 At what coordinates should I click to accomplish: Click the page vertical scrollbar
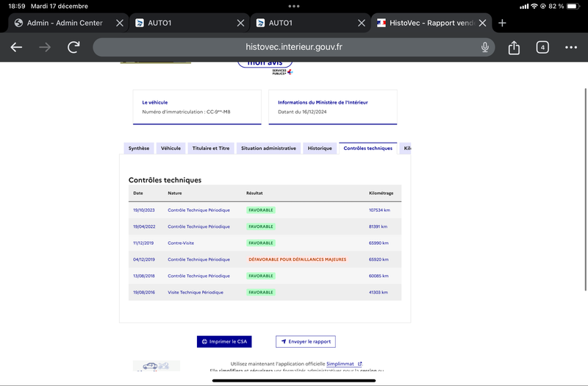pos(586,190)
